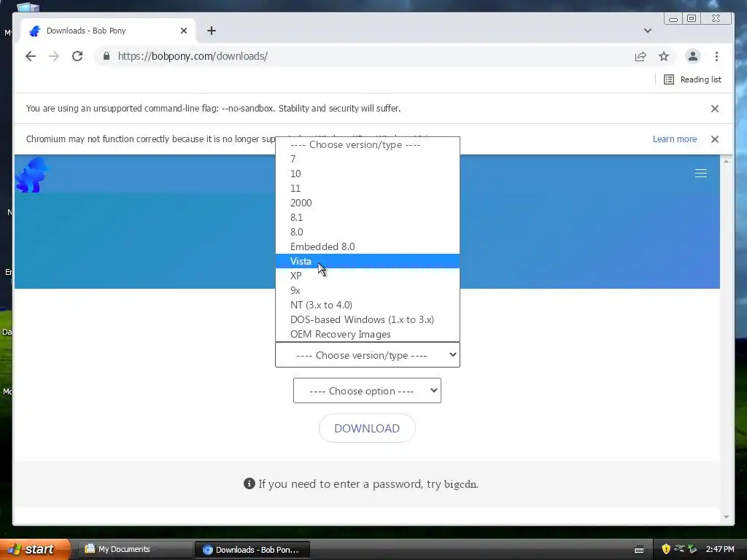Image resolution: width=747 pixels, height=560 pixels.
Task: Bookmark this page with the star icon
Action: pos(664,56)
